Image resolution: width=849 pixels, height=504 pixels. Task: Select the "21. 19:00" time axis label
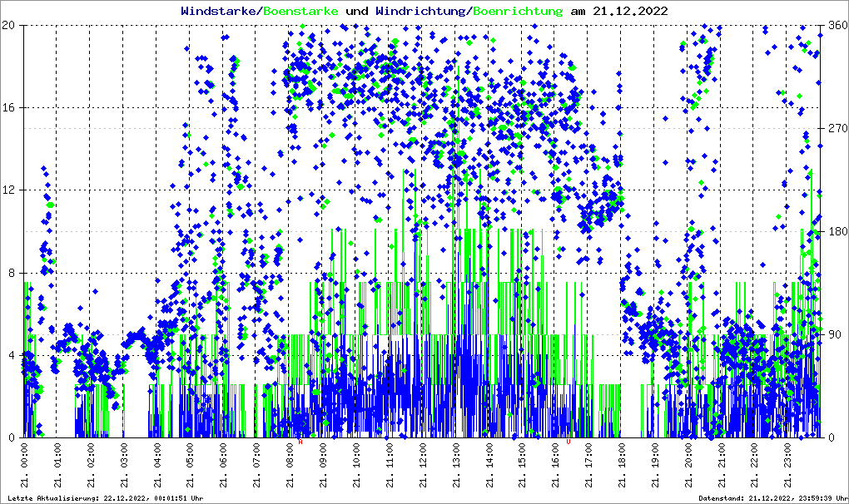[655, 465]
